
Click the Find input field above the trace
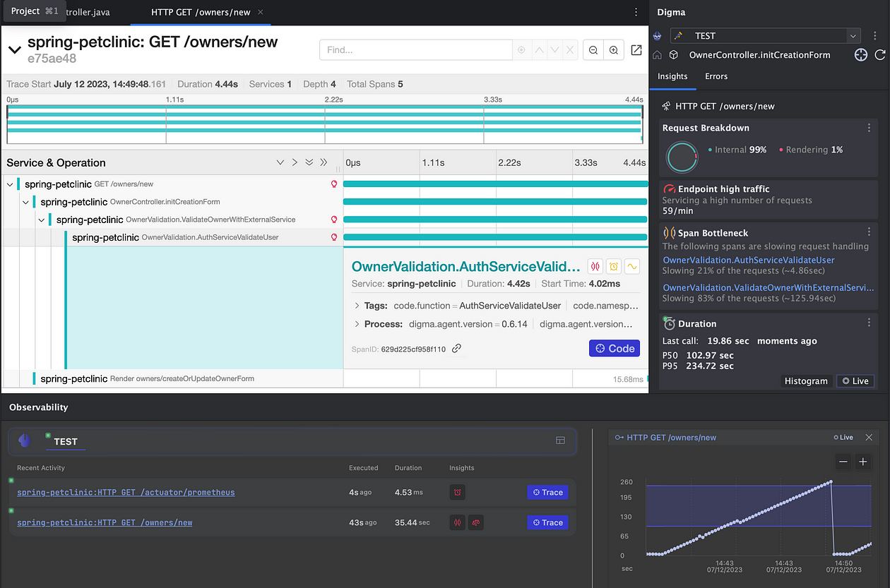415,49
